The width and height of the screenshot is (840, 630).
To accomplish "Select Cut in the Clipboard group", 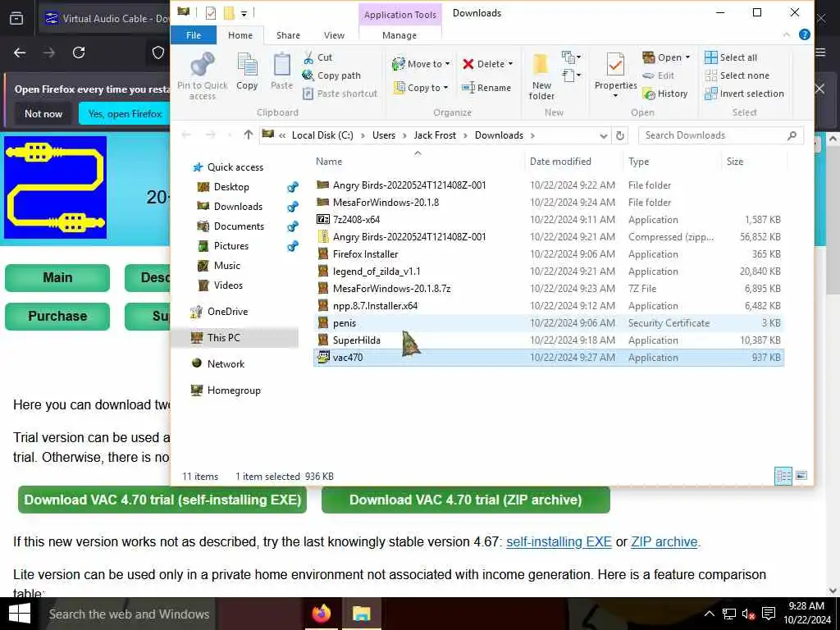I will [317, 57].
